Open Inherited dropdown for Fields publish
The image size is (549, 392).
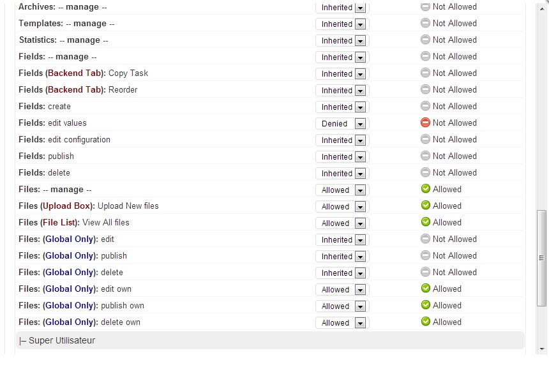pyautogui.click(x=342, y=156)
